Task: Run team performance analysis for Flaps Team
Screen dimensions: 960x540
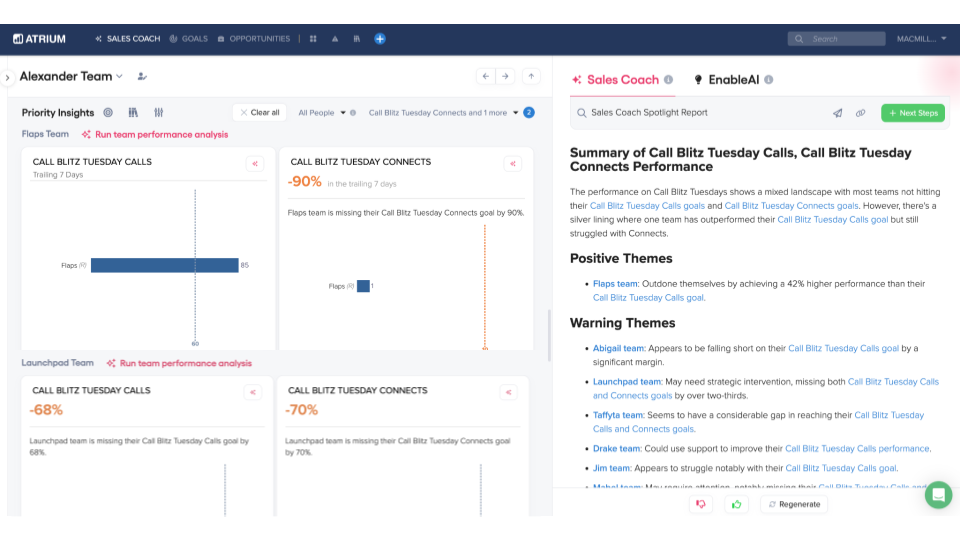Action: [155, 135]
